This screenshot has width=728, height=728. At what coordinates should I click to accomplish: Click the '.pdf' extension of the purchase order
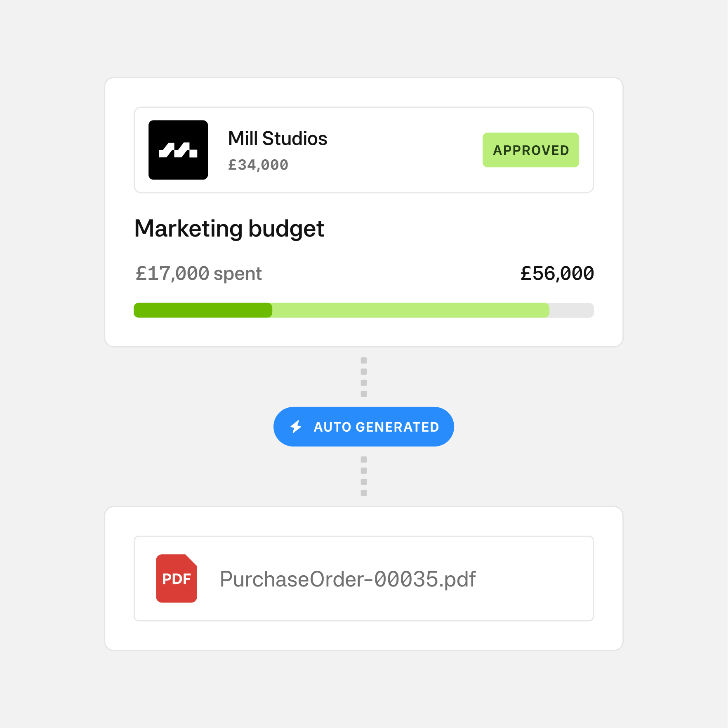457,579
